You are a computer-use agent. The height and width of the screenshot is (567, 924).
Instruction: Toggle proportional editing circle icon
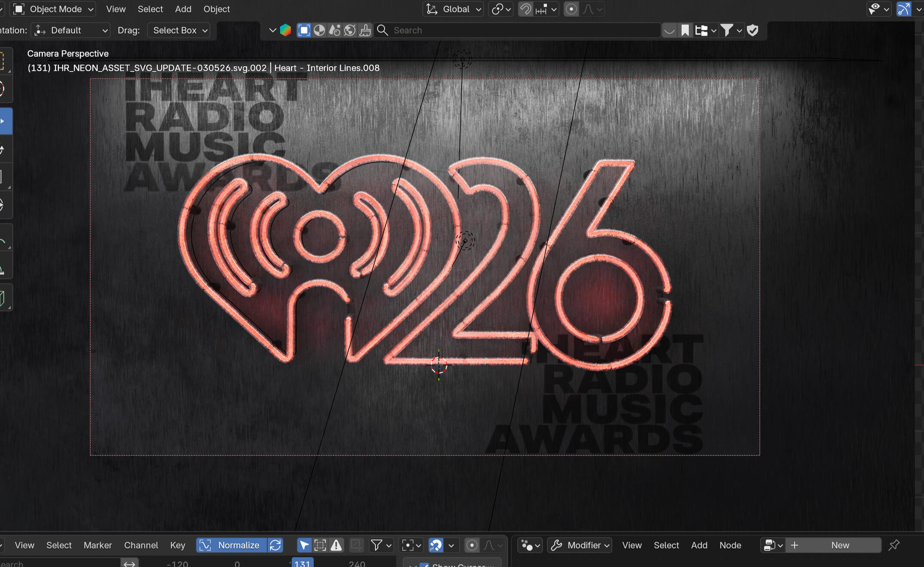point(571,9)
